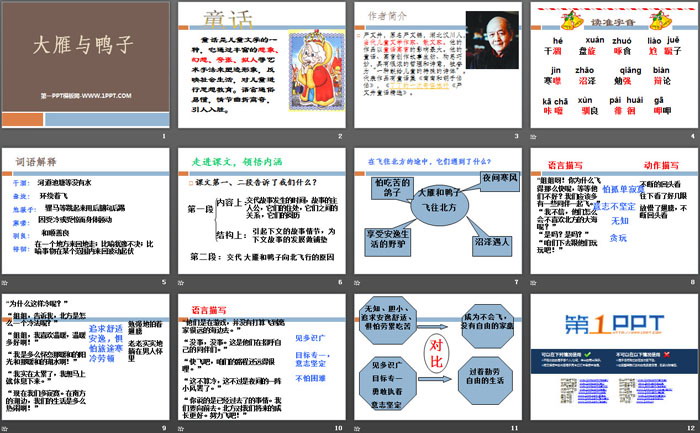700x433 pixels.
Task: Click slide number 6 label
Action: pos(340,282)
